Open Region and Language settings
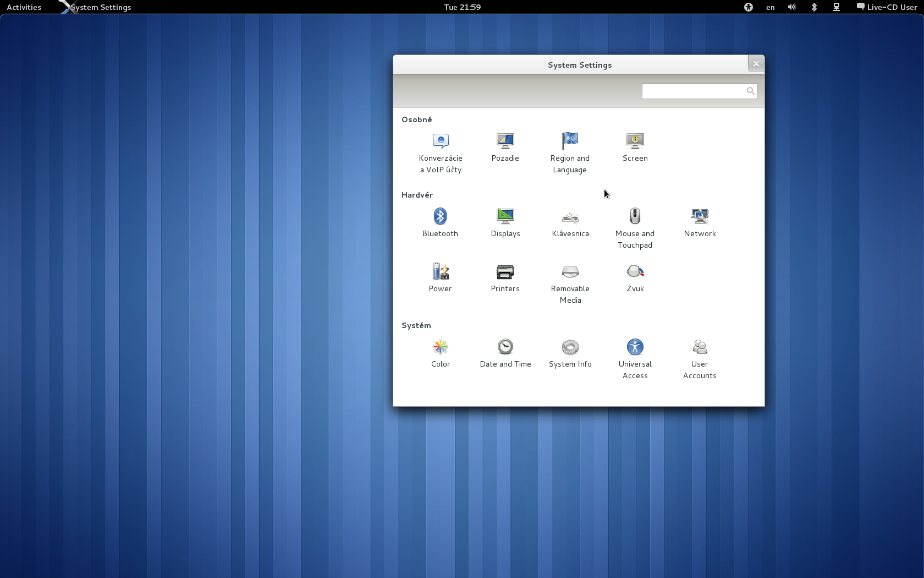 click(570, 153)
